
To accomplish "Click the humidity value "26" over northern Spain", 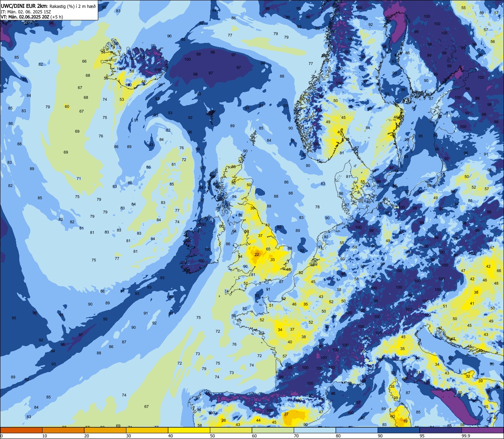I will [x=224, y=420].
